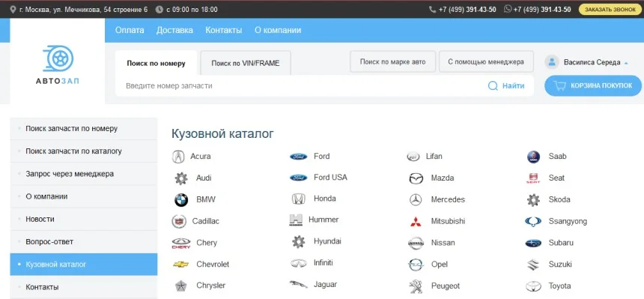644x299 pixels.
Task: Click the Saab logo icon
Action: point(533,157)
